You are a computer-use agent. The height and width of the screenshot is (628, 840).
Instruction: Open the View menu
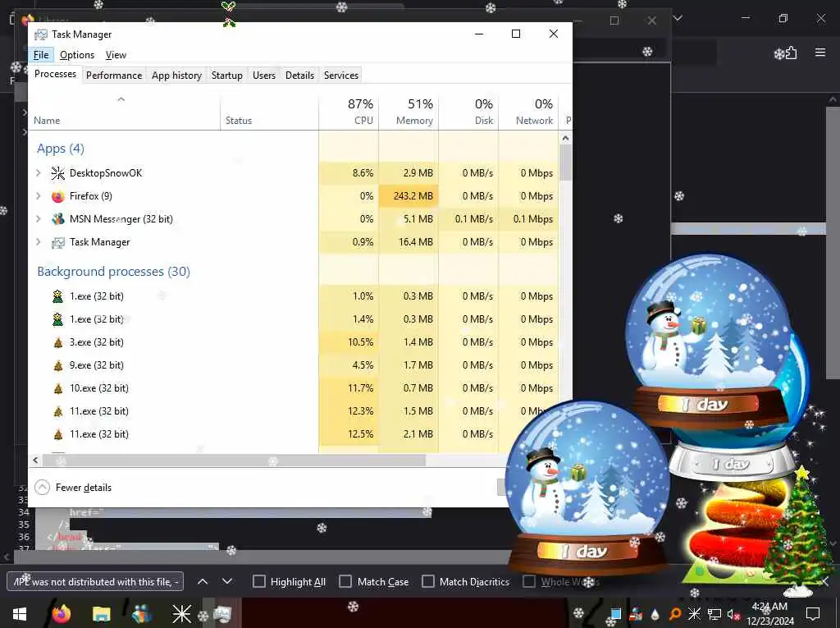point(116,55)
